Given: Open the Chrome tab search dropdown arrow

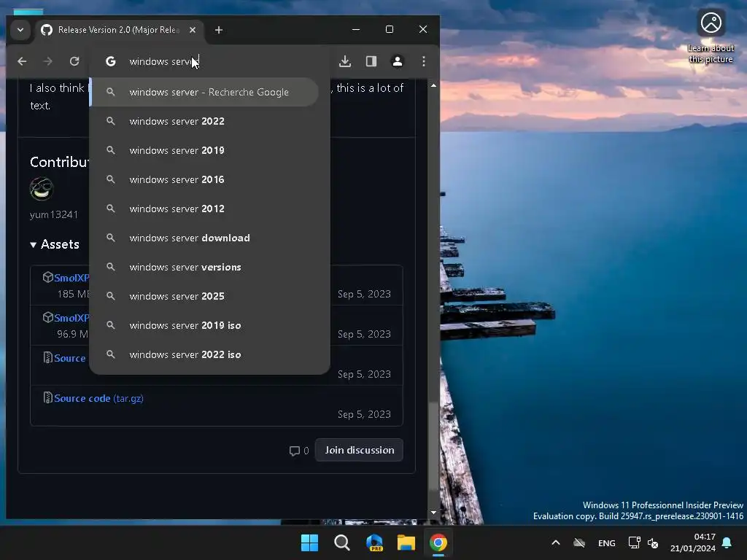Looking at the screenshot, I should pyautogui.click(x=20, y=30).
